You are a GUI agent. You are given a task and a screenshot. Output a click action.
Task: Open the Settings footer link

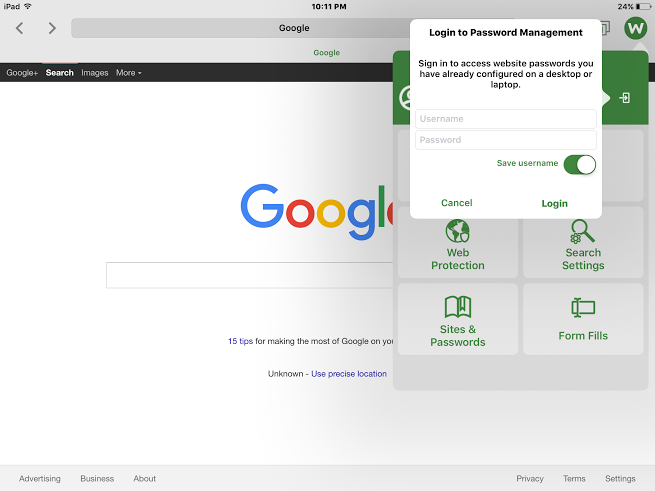coord(620,478)
